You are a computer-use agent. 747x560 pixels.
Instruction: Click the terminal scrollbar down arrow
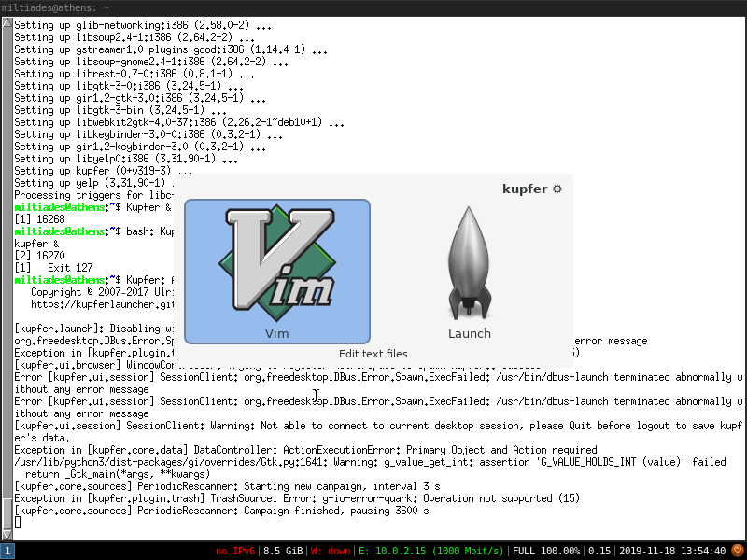(7, 535)
